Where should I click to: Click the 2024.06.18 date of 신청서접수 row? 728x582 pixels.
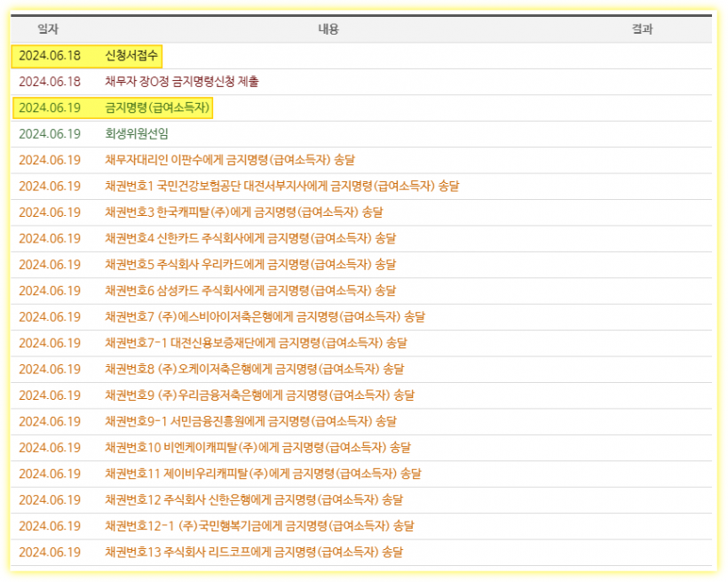[x=50, y=56]
